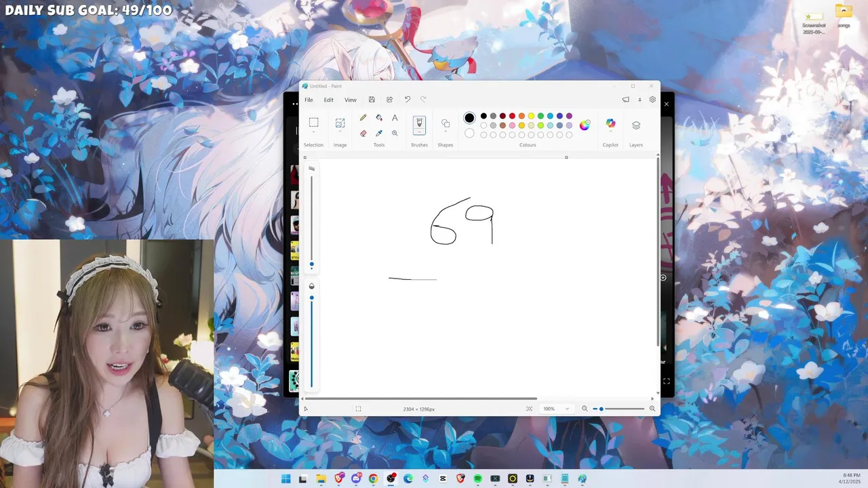
Task: Pick the orange colour swatch
Action: 521,116
